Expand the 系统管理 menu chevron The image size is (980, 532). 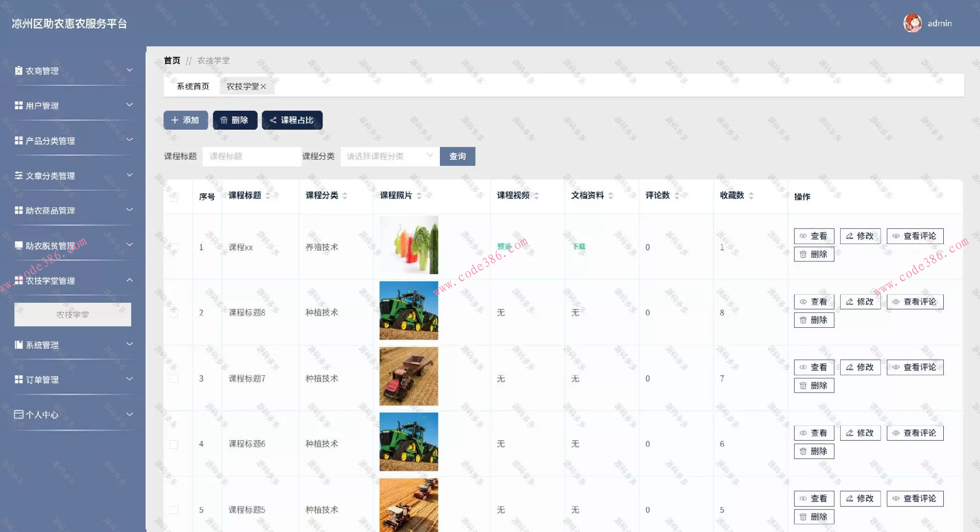pos(130,344)
